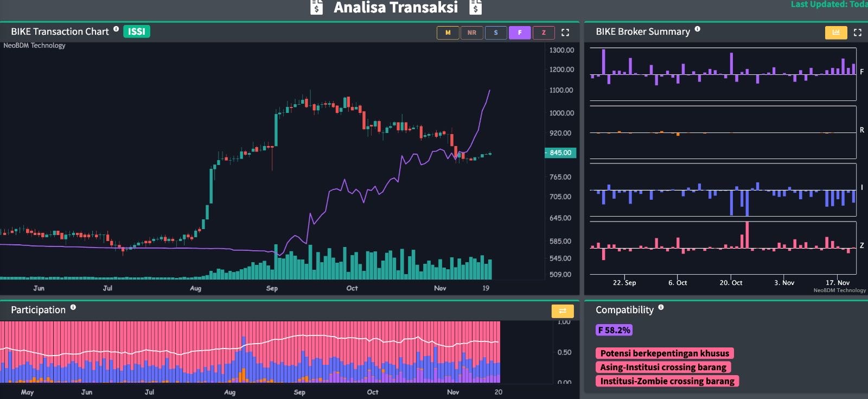Toggle the S series on transaction chart
The image size is (868, 399).
496,33
